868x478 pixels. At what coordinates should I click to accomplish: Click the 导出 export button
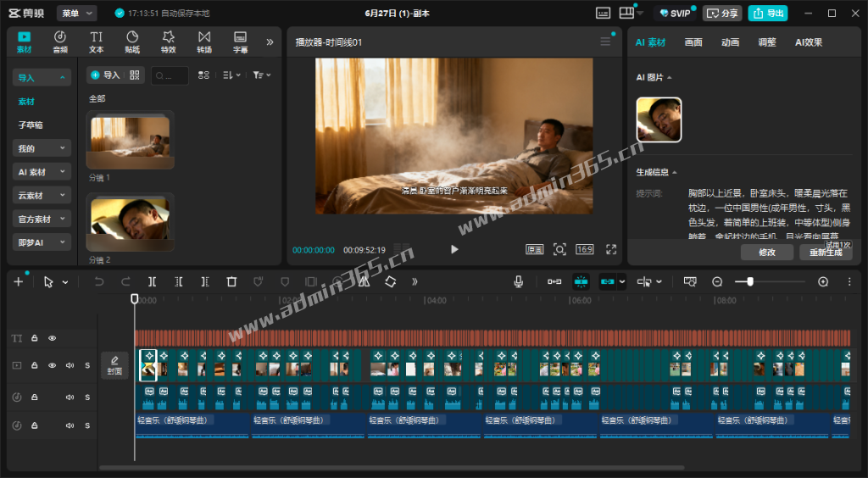(768, 14)
